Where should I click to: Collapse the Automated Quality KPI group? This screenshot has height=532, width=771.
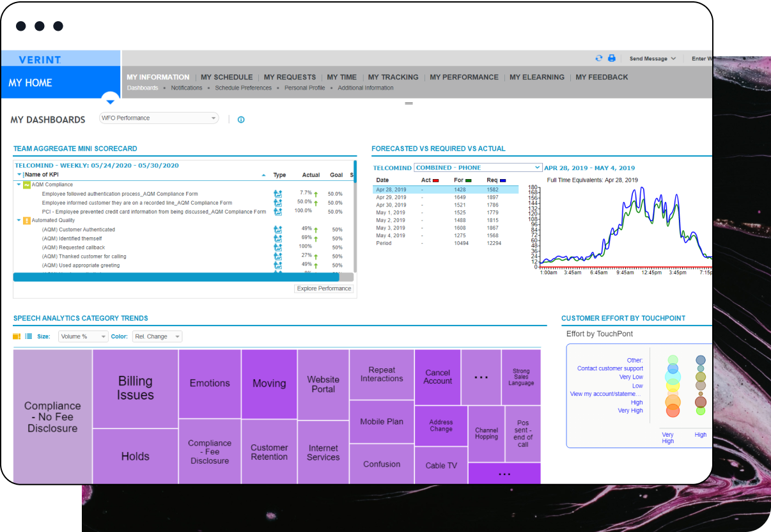pos(19,220)
